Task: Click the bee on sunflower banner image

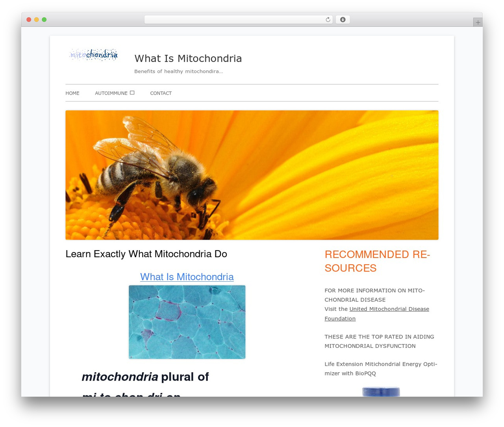Action: tap(252, 175)
